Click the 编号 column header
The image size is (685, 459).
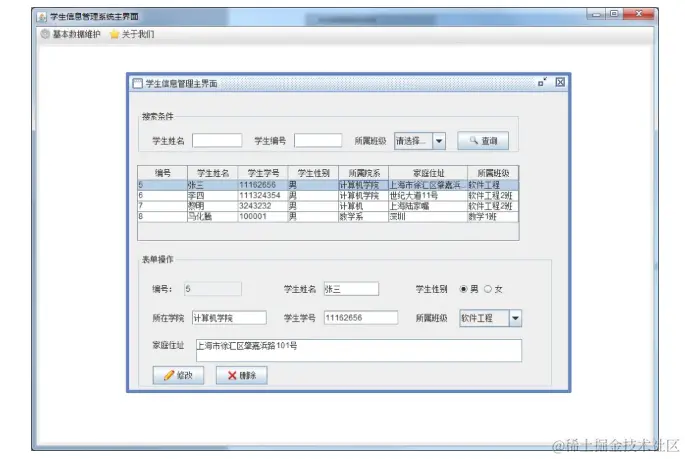(x=163, y=173)
